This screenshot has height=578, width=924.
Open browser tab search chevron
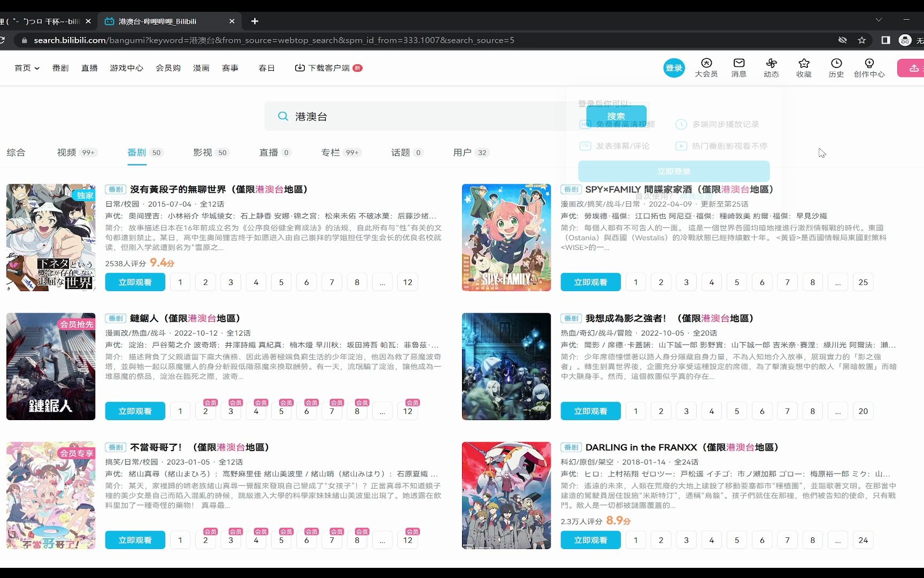click(879, 20)
